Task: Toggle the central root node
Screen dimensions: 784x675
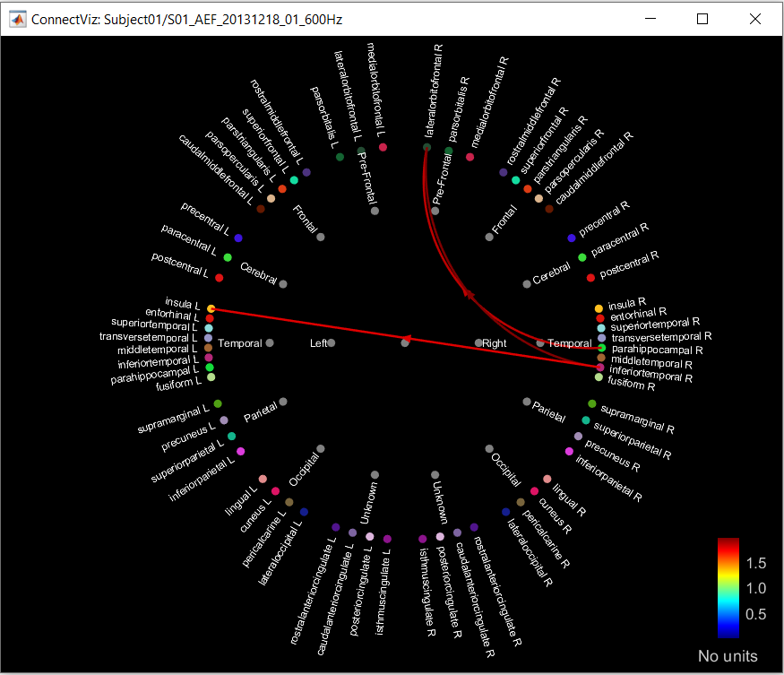Action: coord(405,342)
